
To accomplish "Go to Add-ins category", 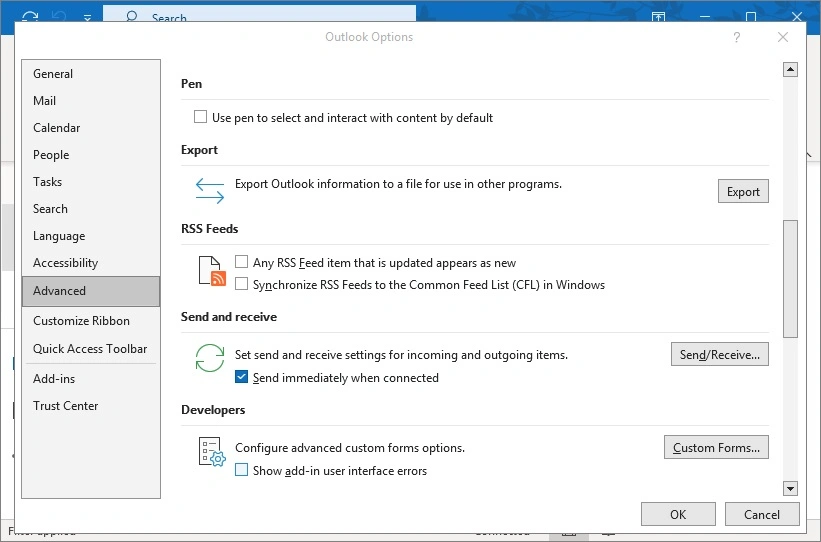I will point(91,379).
